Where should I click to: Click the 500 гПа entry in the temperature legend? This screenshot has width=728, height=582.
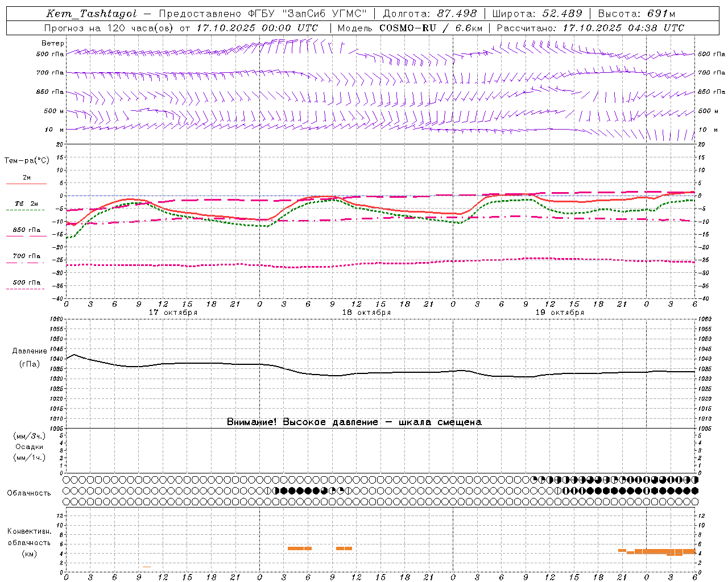(x=26, y=282)
